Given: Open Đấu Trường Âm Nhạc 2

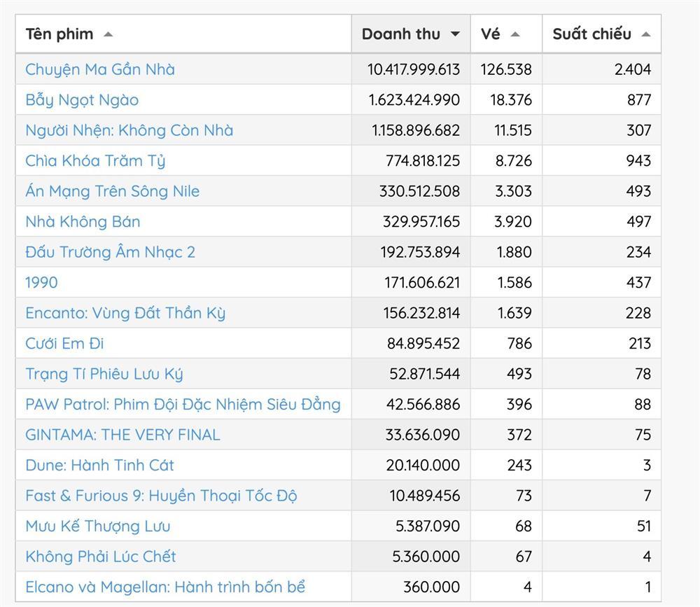Looking at the screenshot, I should [x=110, y=252].
